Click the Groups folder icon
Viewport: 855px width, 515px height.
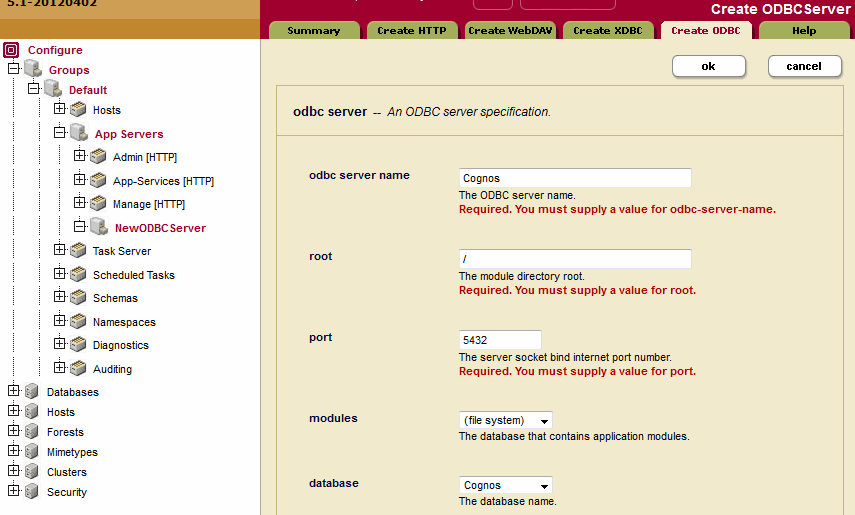[x=33, y=70]
